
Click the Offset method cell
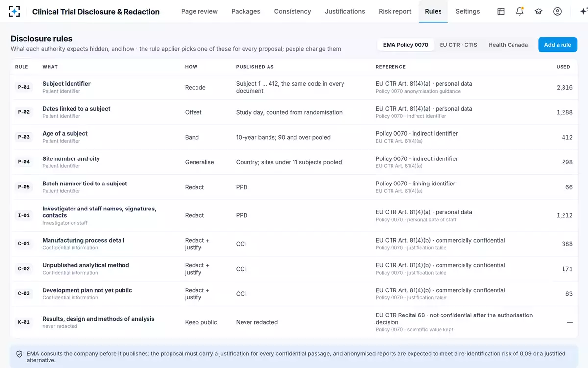(193, 112)
